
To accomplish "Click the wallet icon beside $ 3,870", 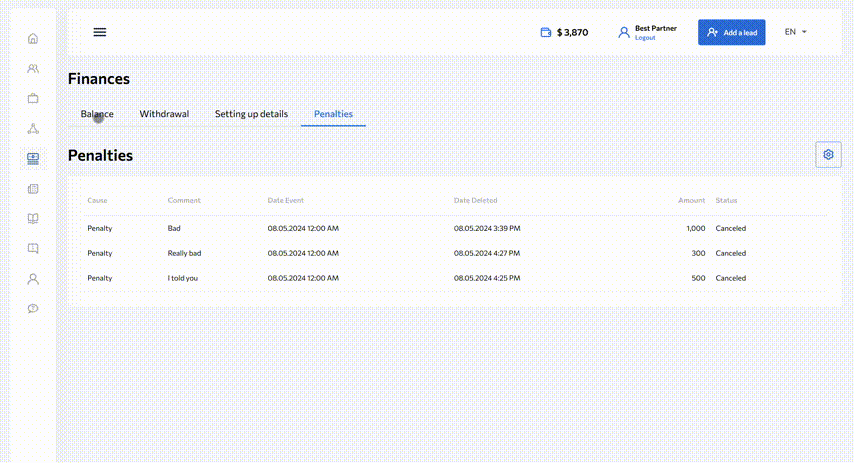I will point(546,33).
